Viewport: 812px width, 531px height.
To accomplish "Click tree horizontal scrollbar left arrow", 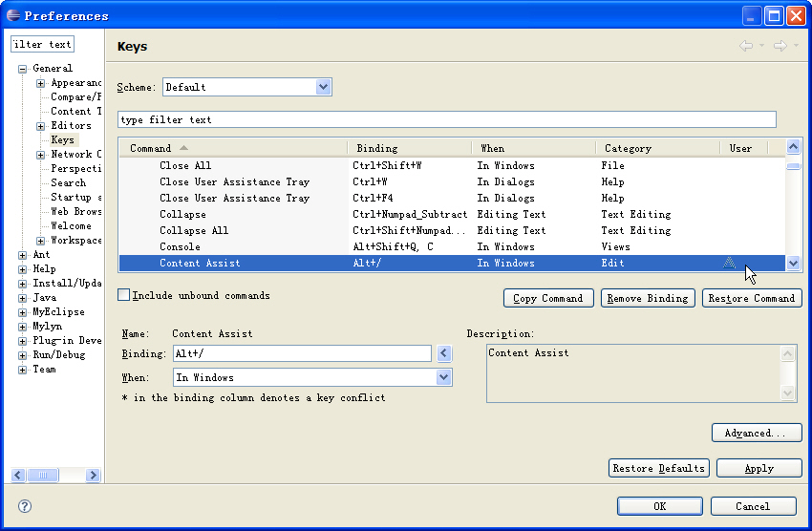I will [x=18, y=475].
